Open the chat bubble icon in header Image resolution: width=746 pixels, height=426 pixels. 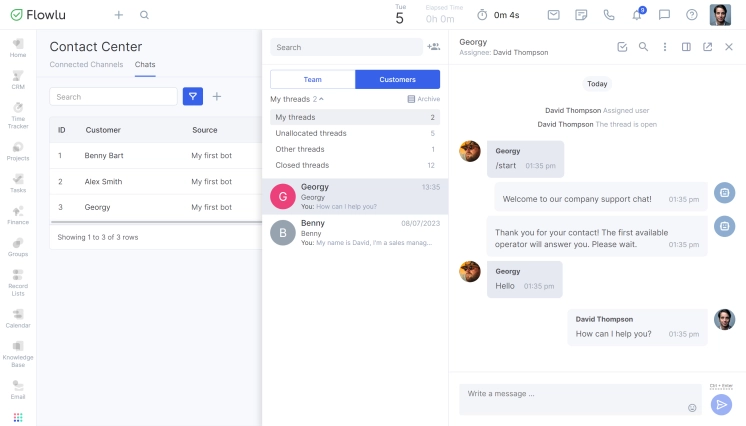pos(664,15)
